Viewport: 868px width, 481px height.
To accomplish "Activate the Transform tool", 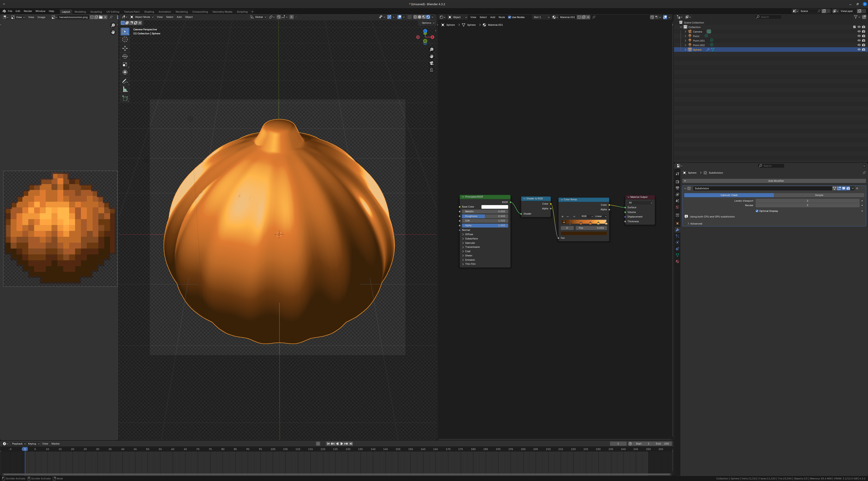I will coord(125,72).
